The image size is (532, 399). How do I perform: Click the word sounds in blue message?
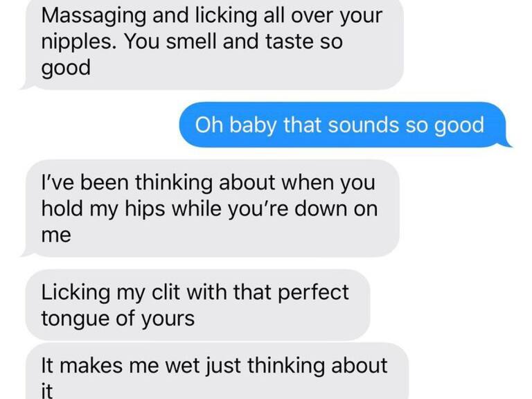(x=364, y=125)
